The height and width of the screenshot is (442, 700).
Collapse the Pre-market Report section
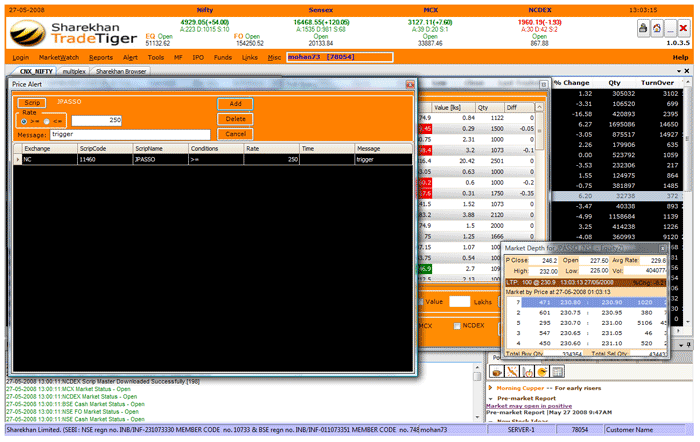[x=491, y=398]
